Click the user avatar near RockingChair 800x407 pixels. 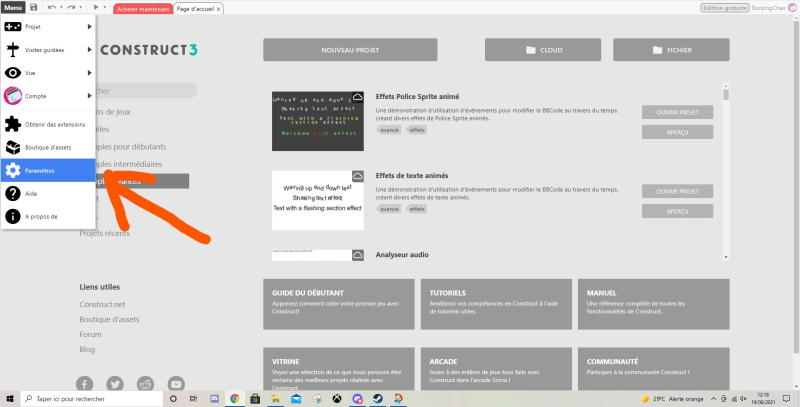(x=792, y=8)
